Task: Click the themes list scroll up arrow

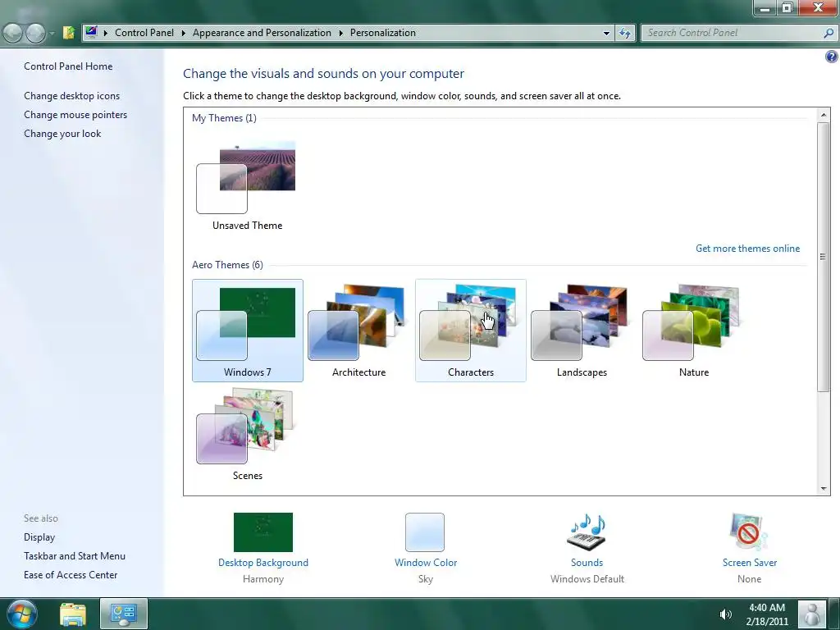Action: (824, 115)
